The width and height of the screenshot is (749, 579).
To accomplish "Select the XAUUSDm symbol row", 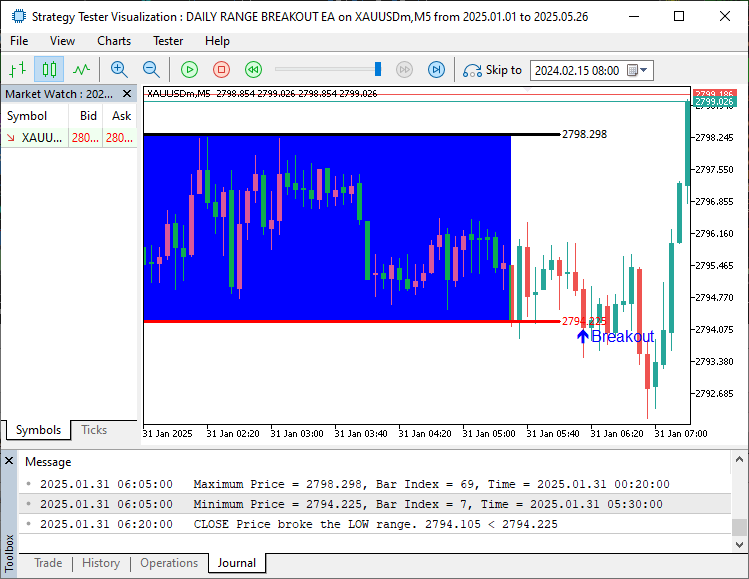I will 44,138.
